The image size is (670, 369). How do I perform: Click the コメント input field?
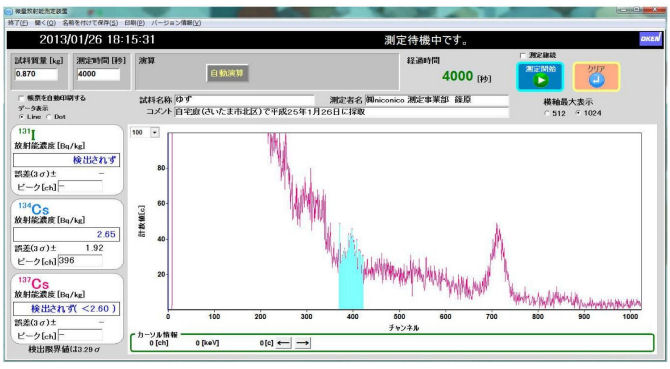coord(341,112)
